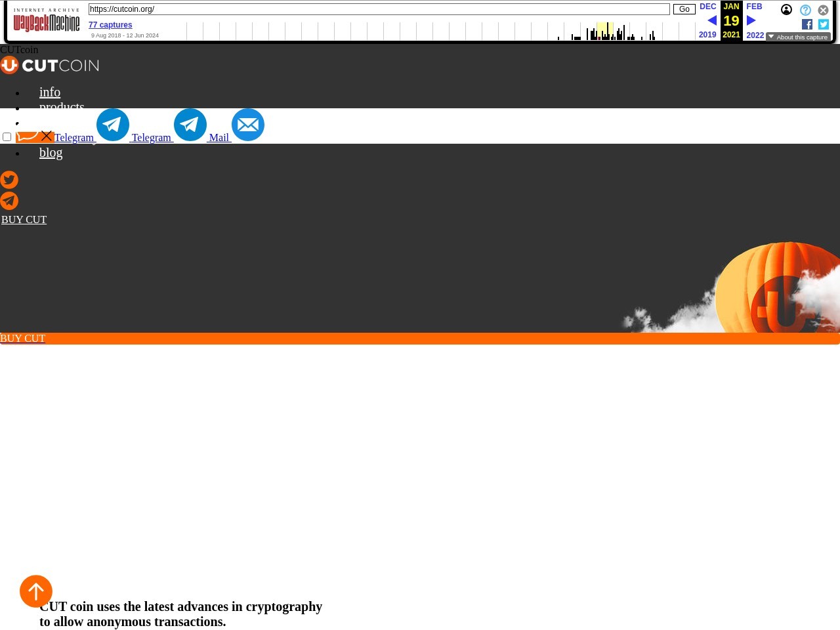Go to previous capture with left arrow
The width and height of the screenshot is (840, 630).
pos(712,20)
